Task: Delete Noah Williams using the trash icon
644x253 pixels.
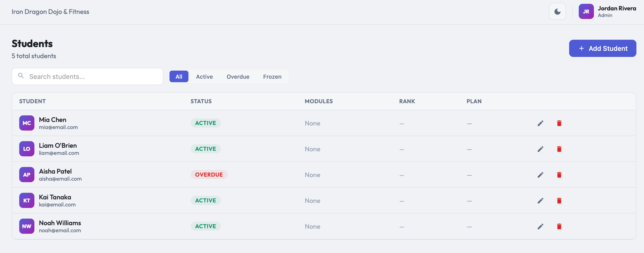Action: point(559,226)
